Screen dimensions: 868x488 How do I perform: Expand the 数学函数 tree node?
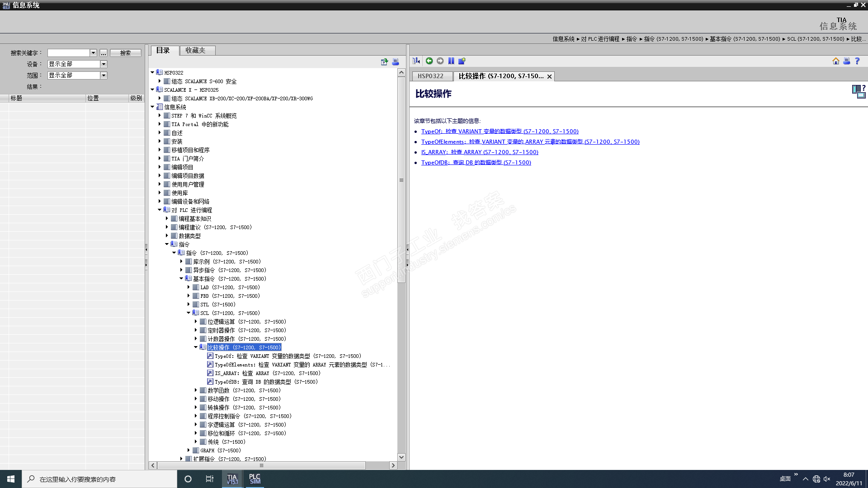click(196, 390)
